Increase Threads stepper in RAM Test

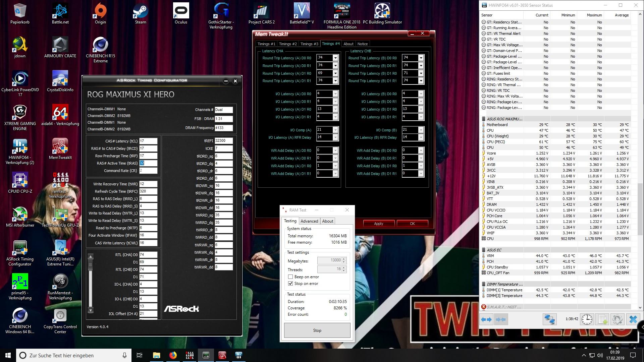pos(344,267)
